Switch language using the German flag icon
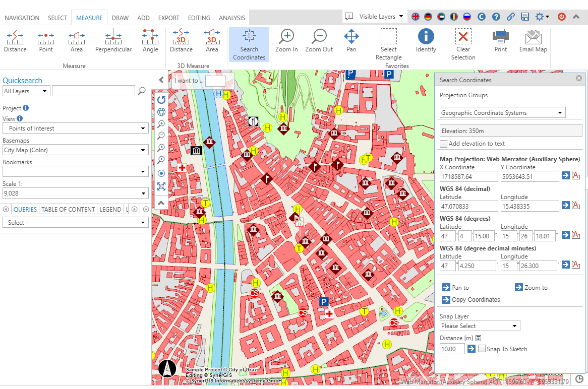This screenshot has height=389, width=588. 428,17
